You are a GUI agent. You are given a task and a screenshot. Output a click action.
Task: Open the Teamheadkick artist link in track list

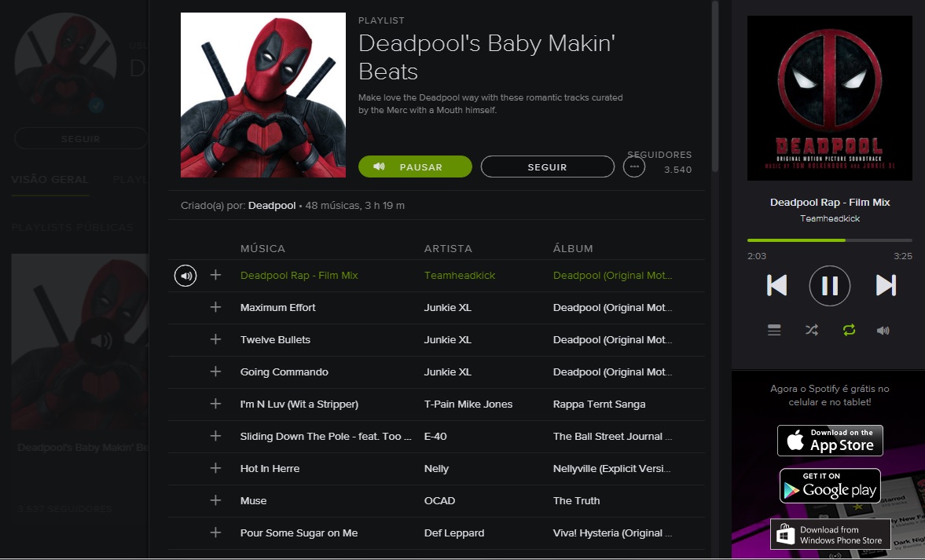tap(460, 275)
